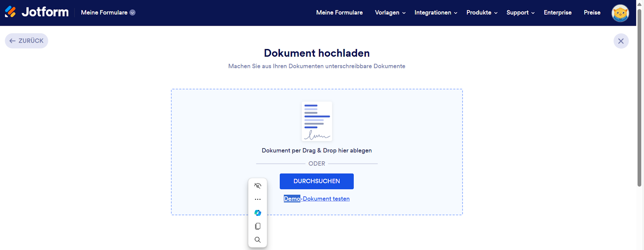Expand the Integrationen dropdown menu
Screen dimensions: 644x250
coord(436,13)
